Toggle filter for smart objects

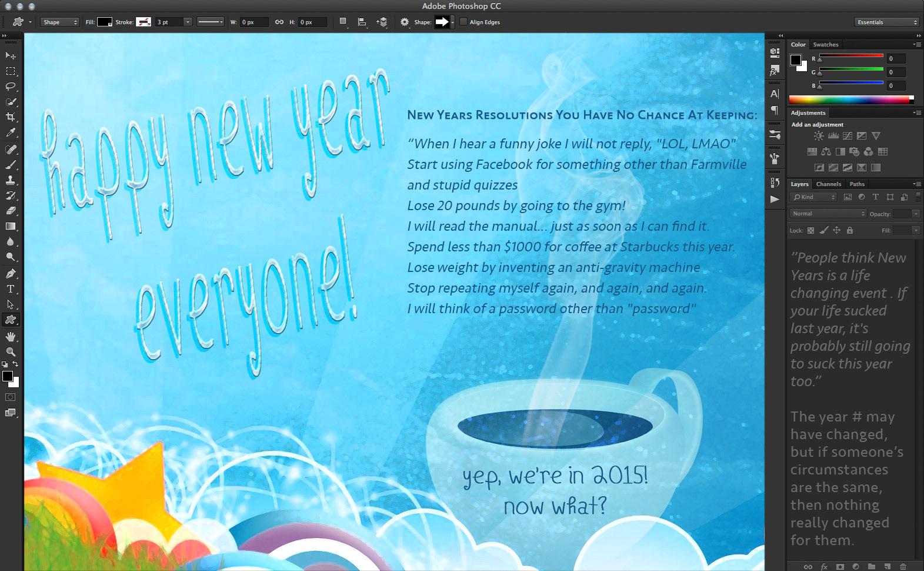[904, 197]
